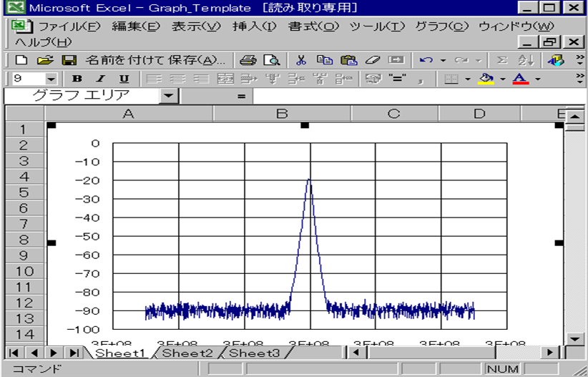
Task: Click horizontal scrollbar left arrow
Action: click(x=356, y=353)
